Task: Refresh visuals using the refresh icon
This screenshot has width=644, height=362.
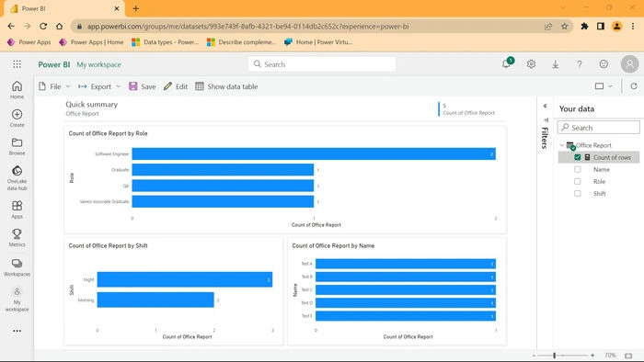Action: pyautogui.click(x=634, y=86)
